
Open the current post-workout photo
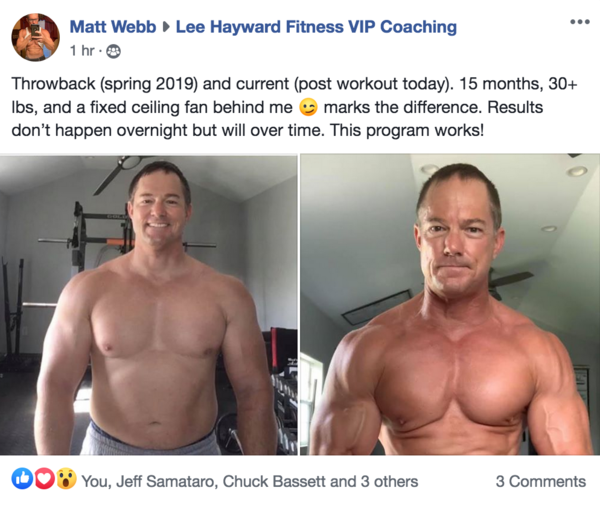point(450,305)
